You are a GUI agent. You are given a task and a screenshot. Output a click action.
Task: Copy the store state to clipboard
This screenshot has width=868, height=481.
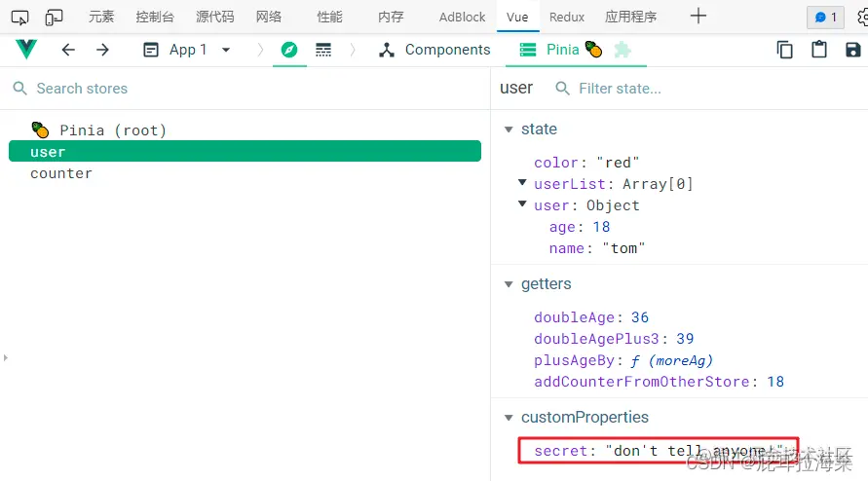click(x=784, y=50)
